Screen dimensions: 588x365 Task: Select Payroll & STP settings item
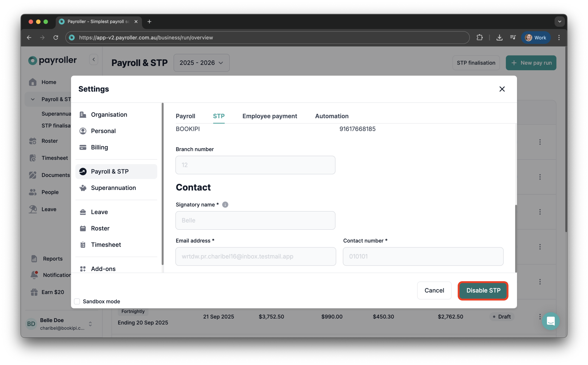coord(116,172)
